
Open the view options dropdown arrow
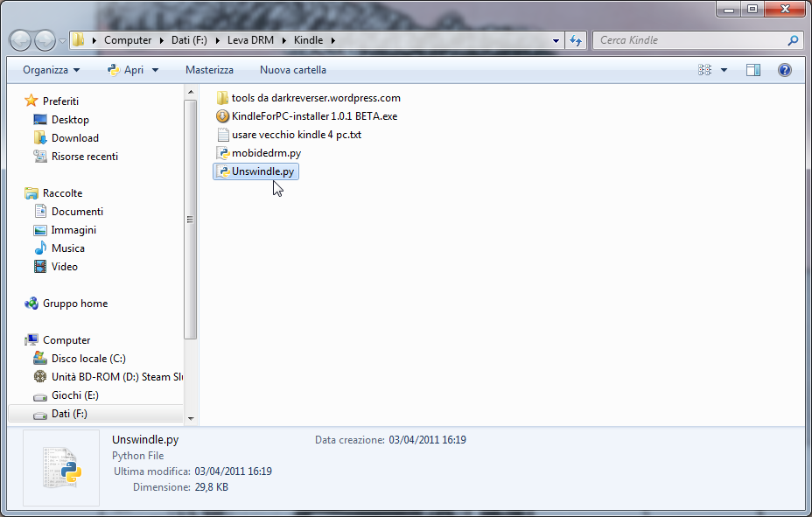coord(724,70)
